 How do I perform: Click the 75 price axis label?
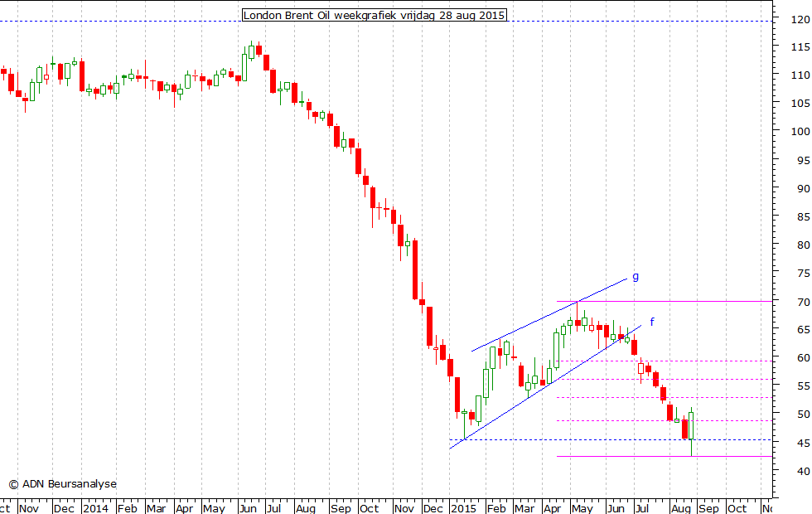point(803,273)
